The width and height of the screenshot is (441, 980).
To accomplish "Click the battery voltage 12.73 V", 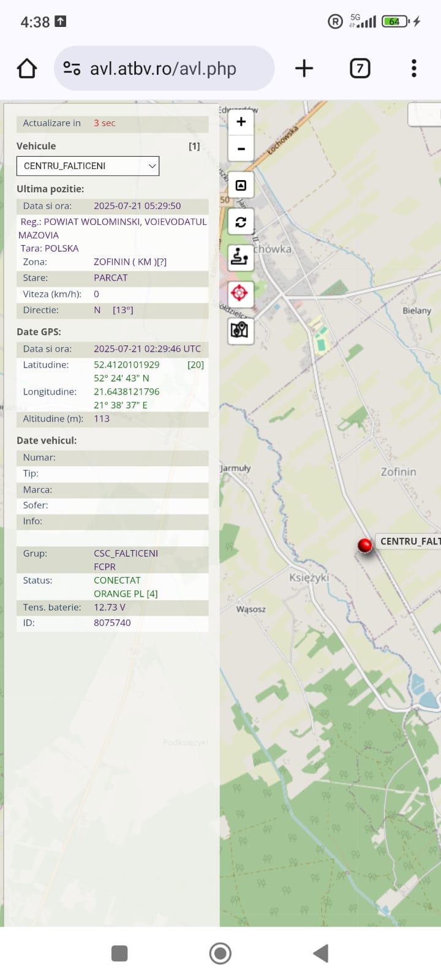I will (110, 607).
